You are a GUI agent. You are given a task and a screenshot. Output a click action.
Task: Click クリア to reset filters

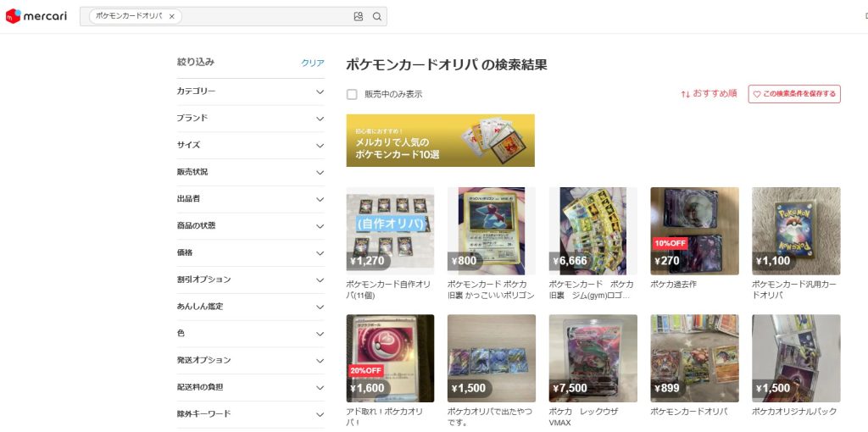(x=313, y=63)
